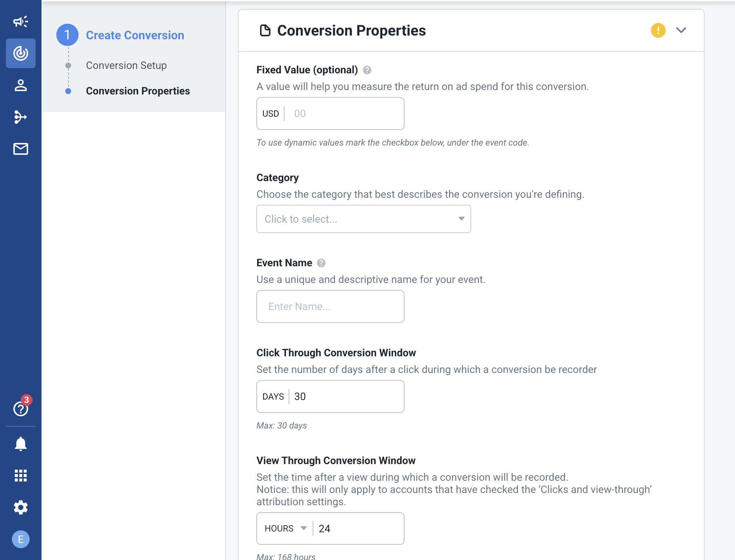The width and height of the screenshot is (735, 560).
Task: Open the audiences person icon
Action: coord(21,86)
